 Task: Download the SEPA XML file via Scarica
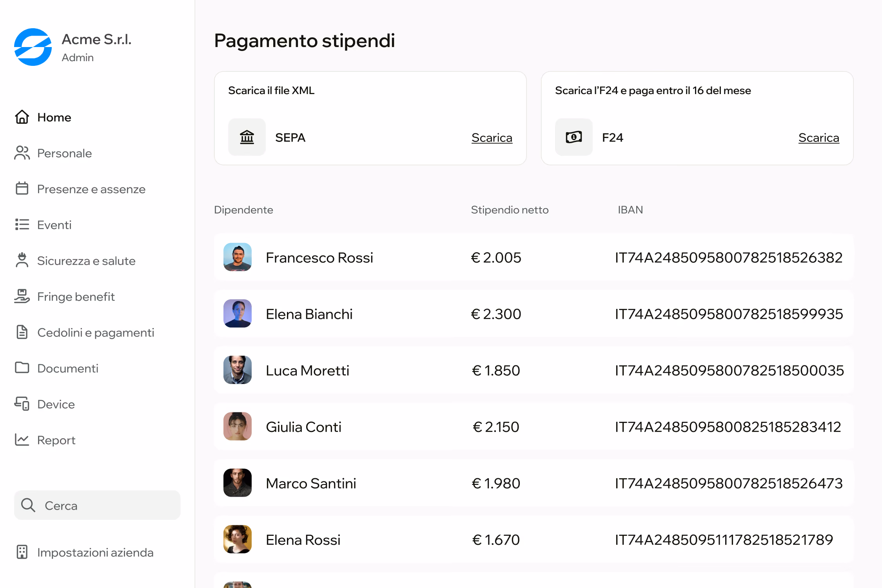point(492,138)
